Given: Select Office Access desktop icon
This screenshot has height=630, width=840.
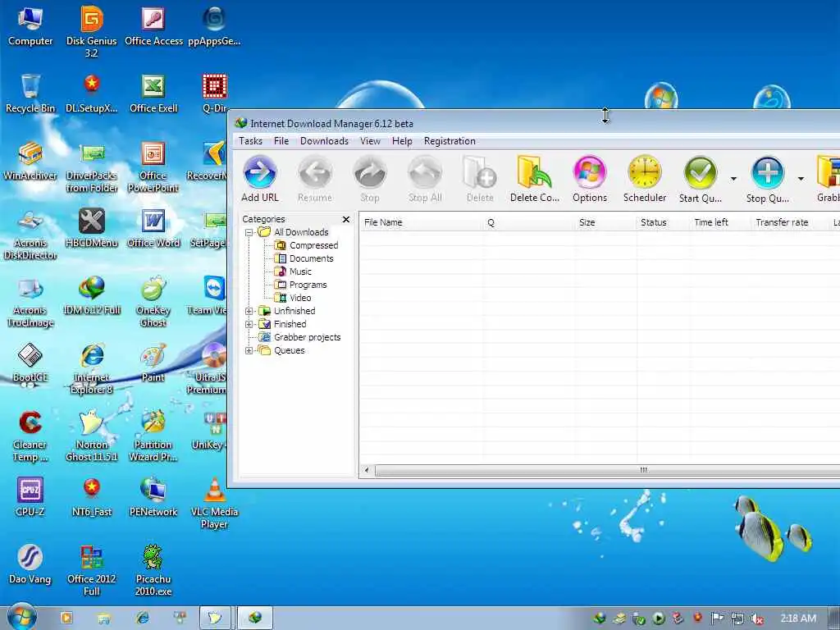Looking at the screenshot, I should 153,25.
